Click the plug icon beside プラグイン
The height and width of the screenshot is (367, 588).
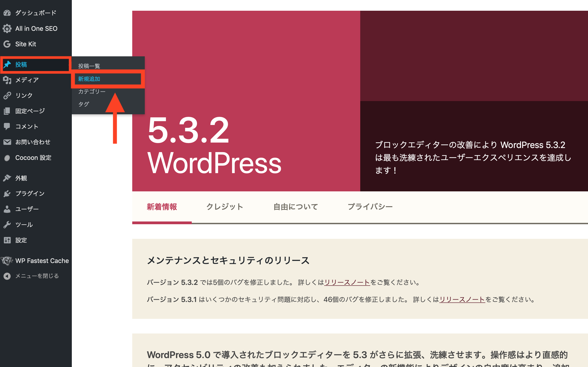click(7, 193)
